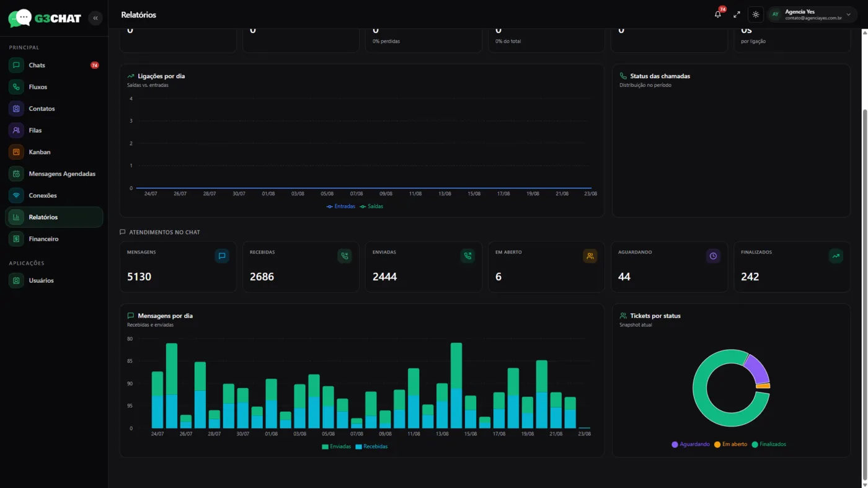Collapse the sidebar with double-chevron button

(95, 18)
